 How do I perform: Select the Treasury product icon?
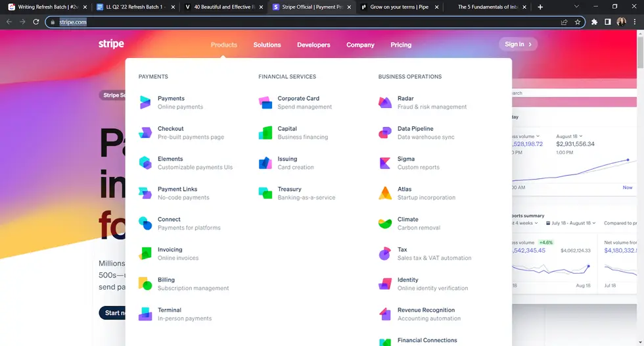pyautogui.click(x=265, y=193)
